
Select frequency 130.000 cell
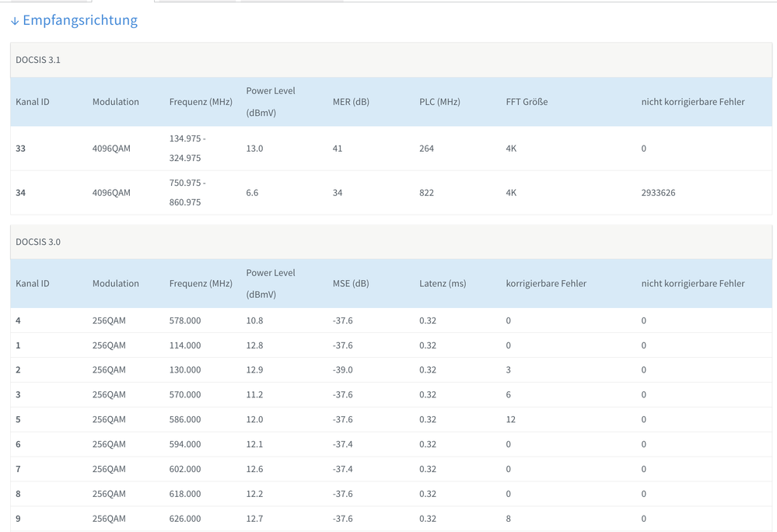(185, 370)
